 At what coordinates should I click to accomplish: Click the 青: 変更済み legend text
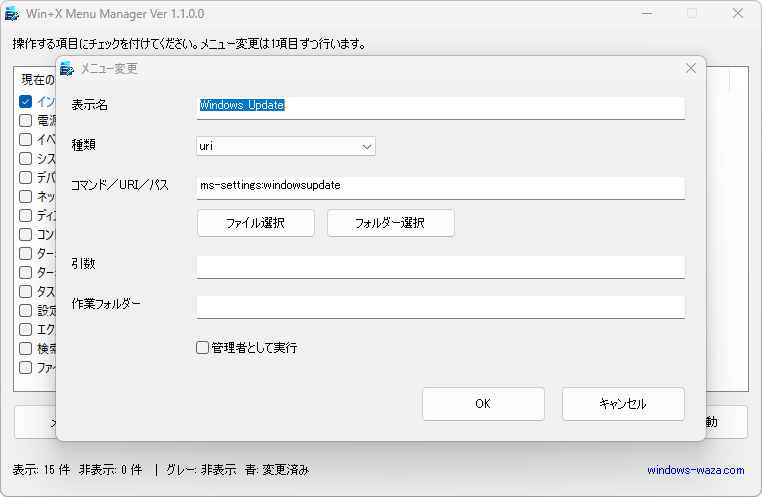pos(277,470)
